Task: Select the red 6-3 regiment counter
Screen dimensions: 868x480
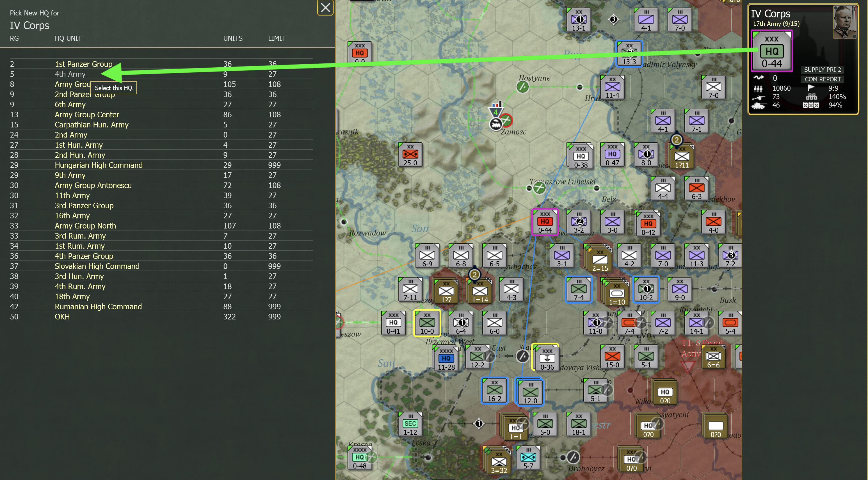Action: 696,188
